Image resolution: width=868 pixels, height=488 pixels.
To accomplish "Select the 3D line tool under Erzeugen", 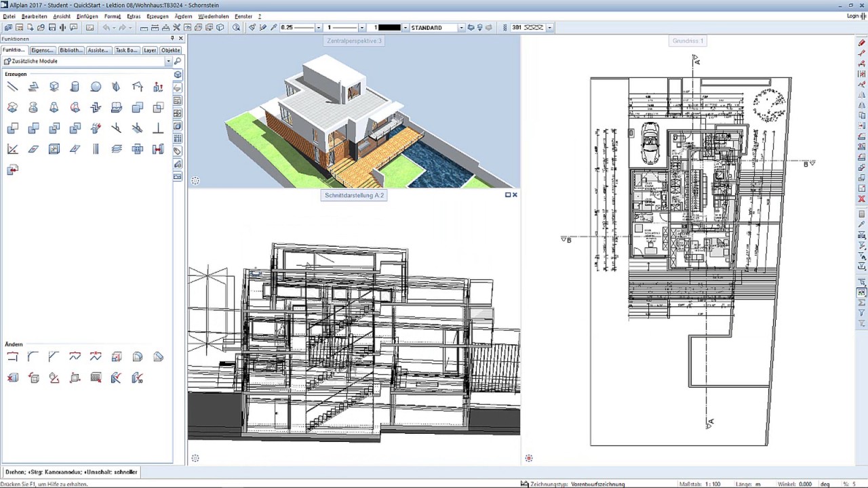I will [12, 87].
